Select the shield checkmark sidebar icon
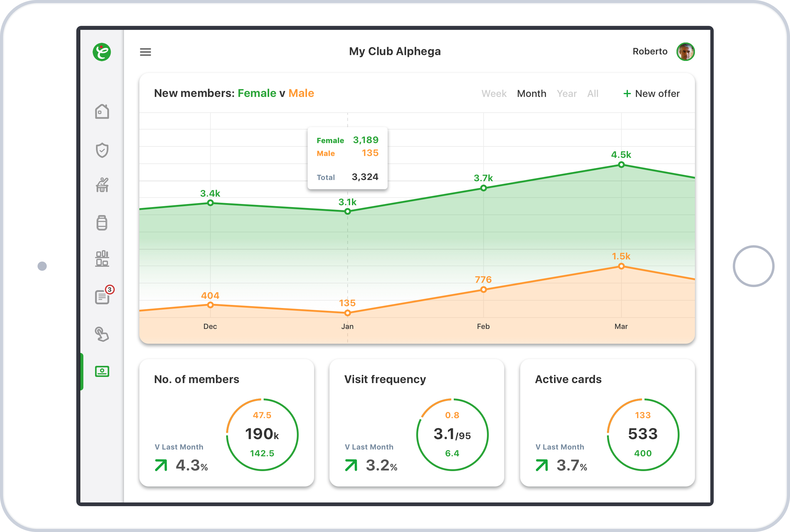The image size is (790, 532). (102, 150)
